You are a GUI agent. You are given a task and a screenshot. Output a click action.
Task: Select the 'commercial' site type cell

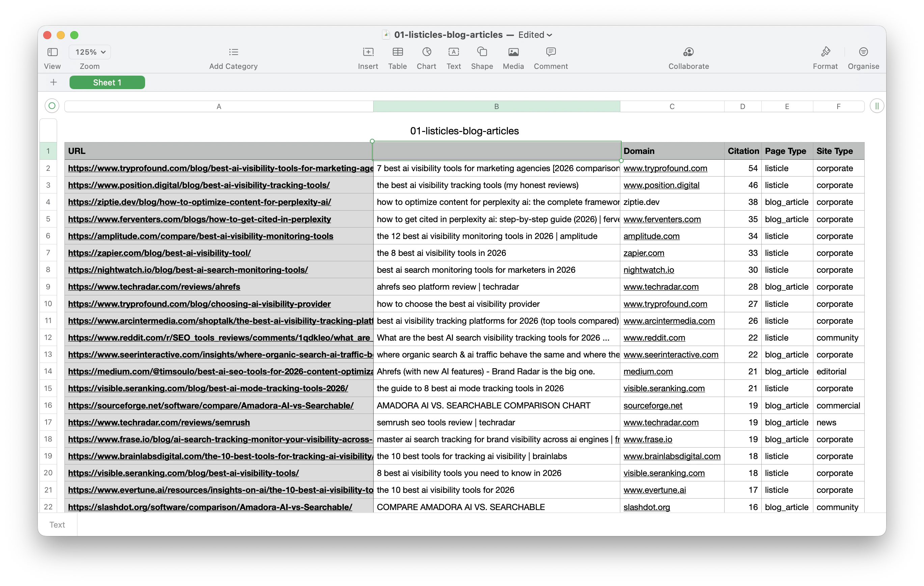pyautogui.click(x=838, y=406)
